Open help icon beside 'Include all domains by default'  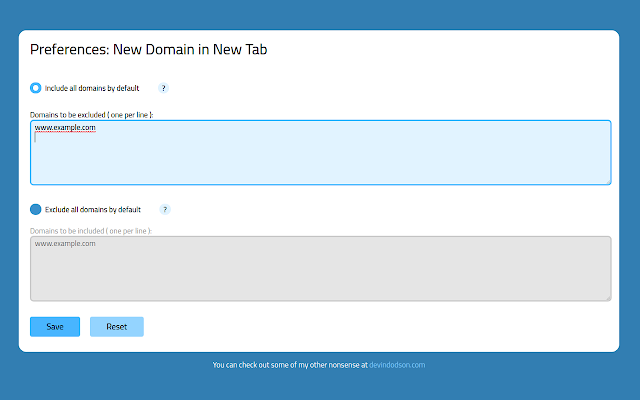tap(163, 88)
